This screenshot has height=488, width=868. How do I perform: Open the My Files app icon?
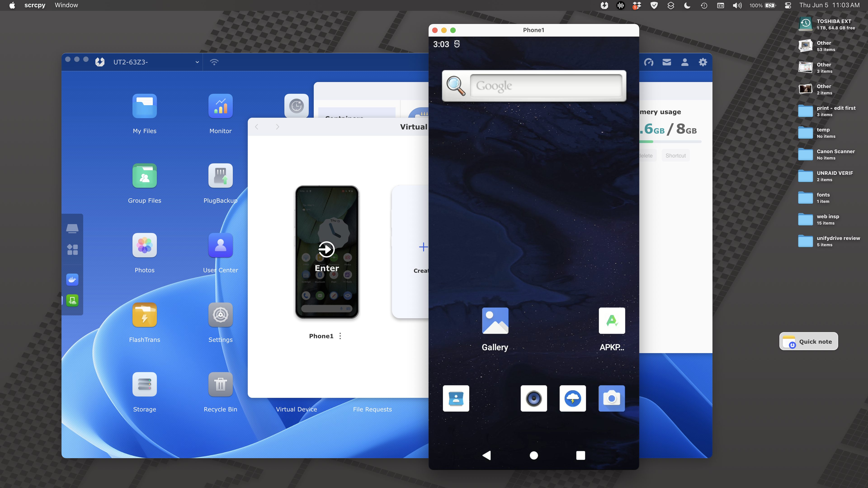(145, 106)
